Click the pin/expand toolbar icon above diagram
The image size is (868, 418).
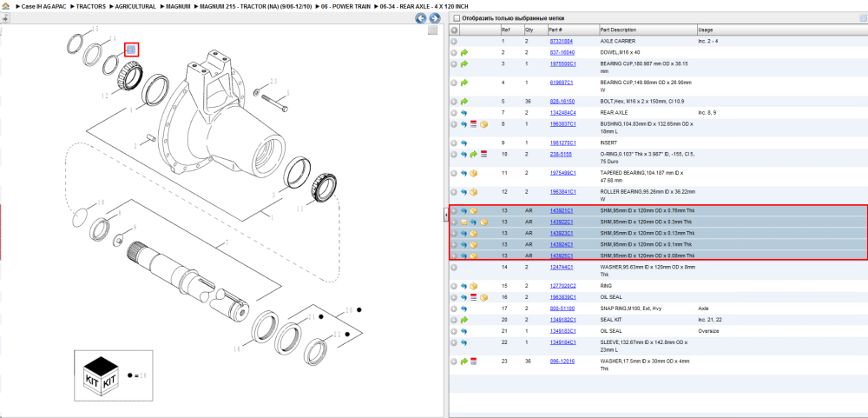pyautogui.click(x=5, y=18)
